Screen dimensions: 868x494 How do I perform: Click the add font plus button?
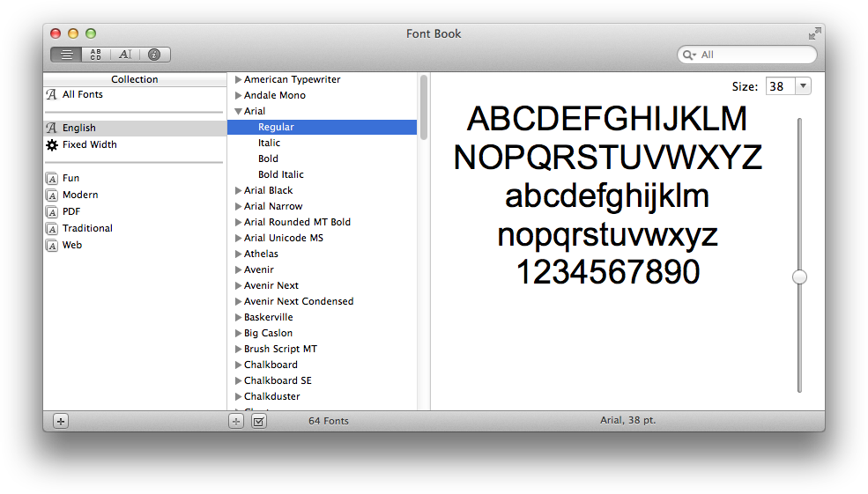(x=236, y=421)
